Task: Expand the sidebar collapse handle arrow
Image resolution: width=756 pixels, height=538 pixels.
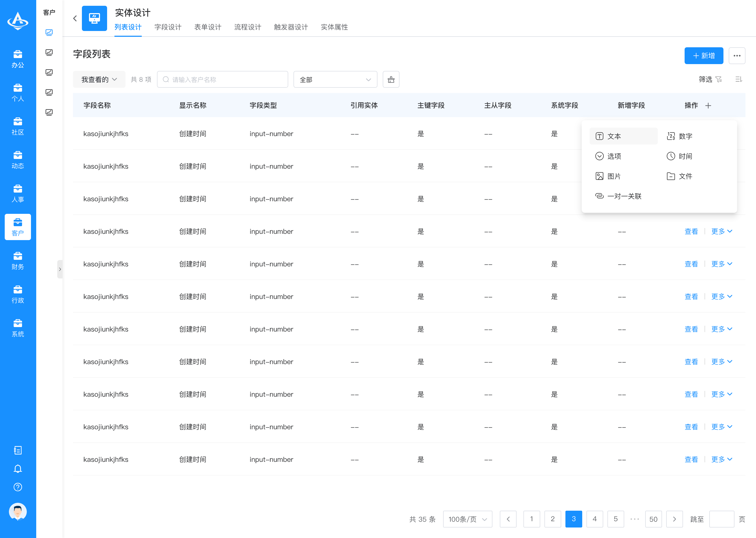Action: pos(60,269)
